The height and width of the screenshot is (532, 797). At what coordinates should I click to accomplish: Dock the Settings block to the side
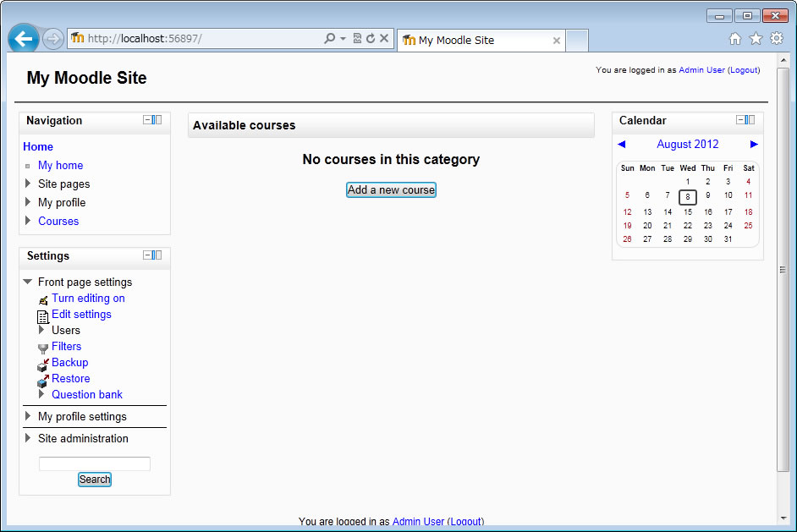157,255
